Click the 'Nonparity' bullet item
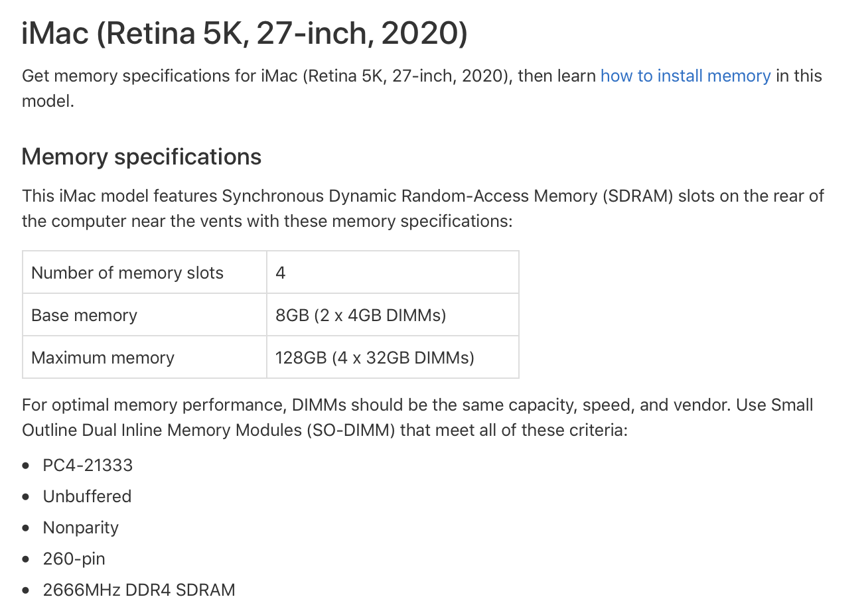The image size is (868, 613). click(x=80, y=527)
